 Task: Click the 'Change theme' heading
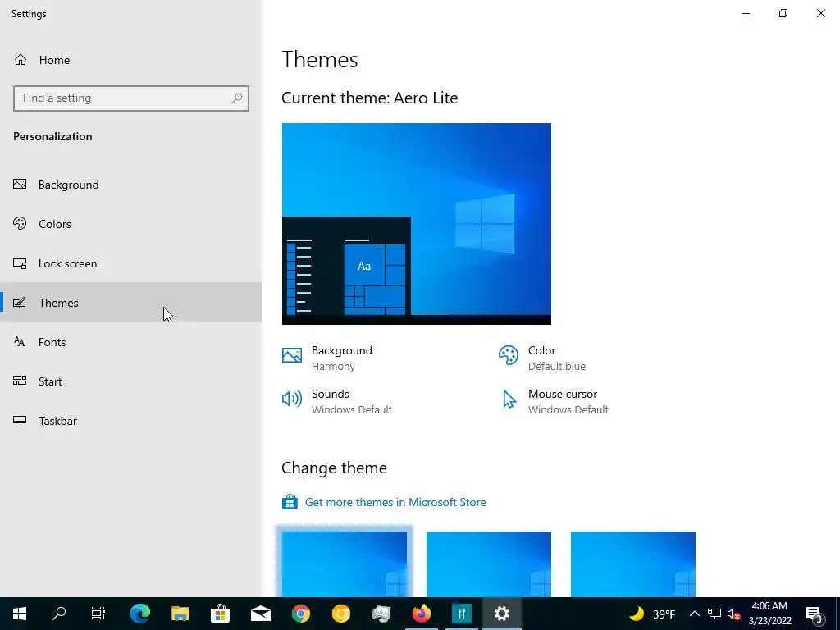coord(335,468)
